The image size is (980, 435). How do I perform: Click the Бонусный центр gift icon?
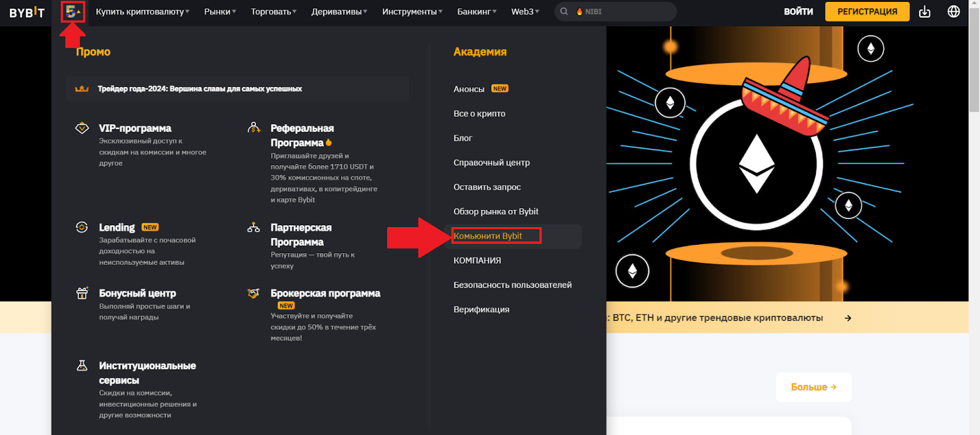click(82, 293)
